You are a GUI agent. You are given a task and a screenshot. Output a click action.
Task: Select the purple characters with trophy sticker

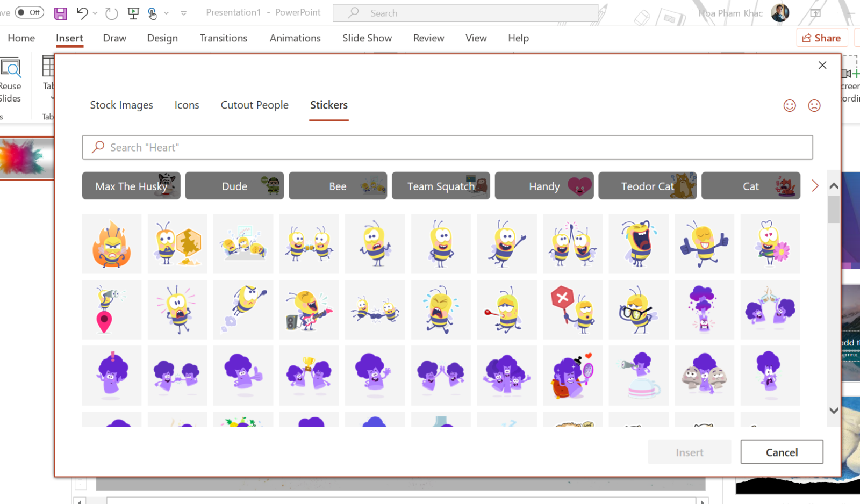(x=309, y=376)
